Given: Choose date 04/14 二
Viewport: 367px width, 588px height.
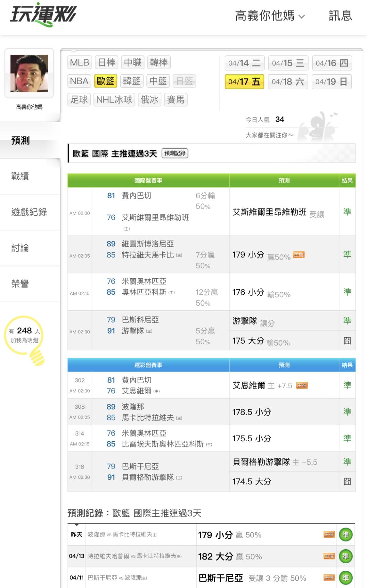Looking at the screenshot, I should click(x=244, y=63).
